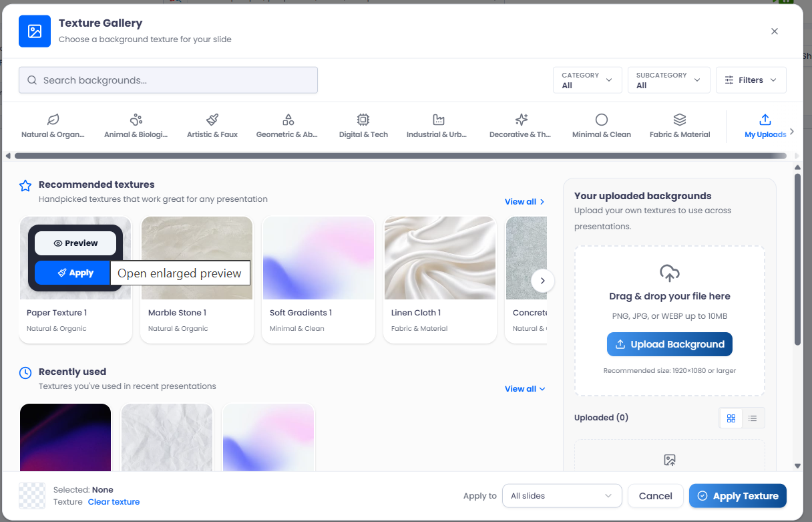This screenshot has height=522, width=812.
Task: Select the Animal & Biological category tab
Action: pyautogui.click(x=136, y=126)
